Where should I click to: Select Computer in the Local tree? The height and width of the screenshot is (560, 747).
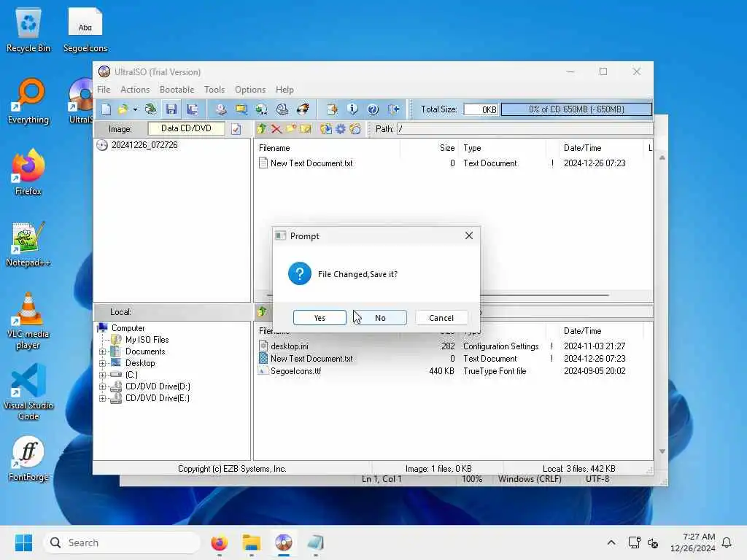128,328
